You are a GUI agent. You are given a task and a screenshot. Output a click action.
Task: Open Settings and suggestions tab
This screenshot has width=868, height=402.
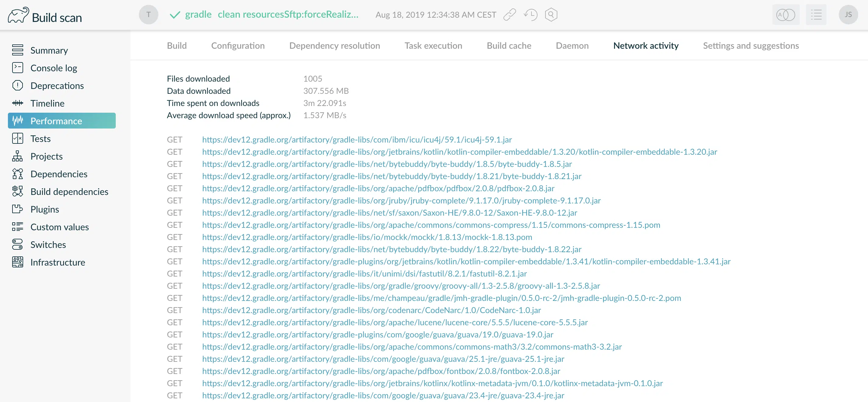[751, 45]
